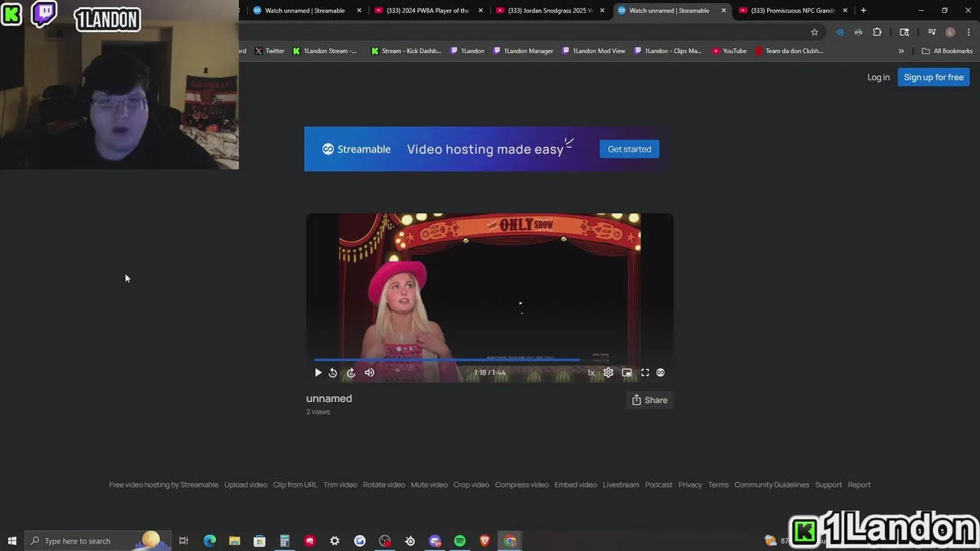
Task: Open the Chrome extensions puzzle icon
Action: tap(877, 32)
